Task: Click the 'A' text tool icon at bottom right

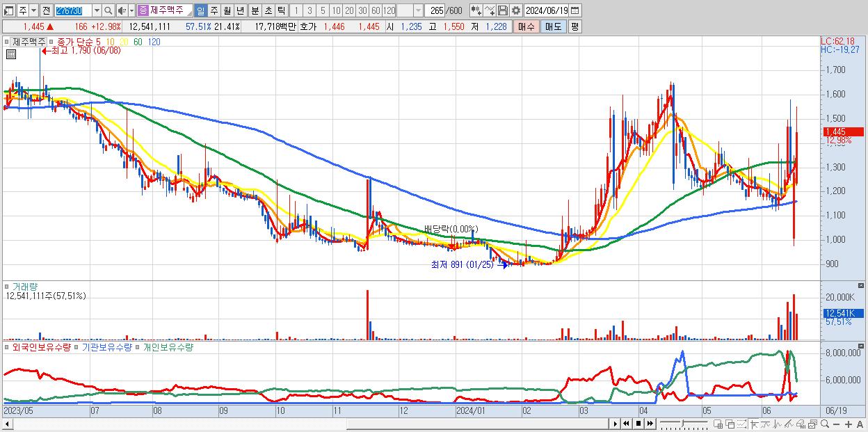Action: tap(860, 424)
